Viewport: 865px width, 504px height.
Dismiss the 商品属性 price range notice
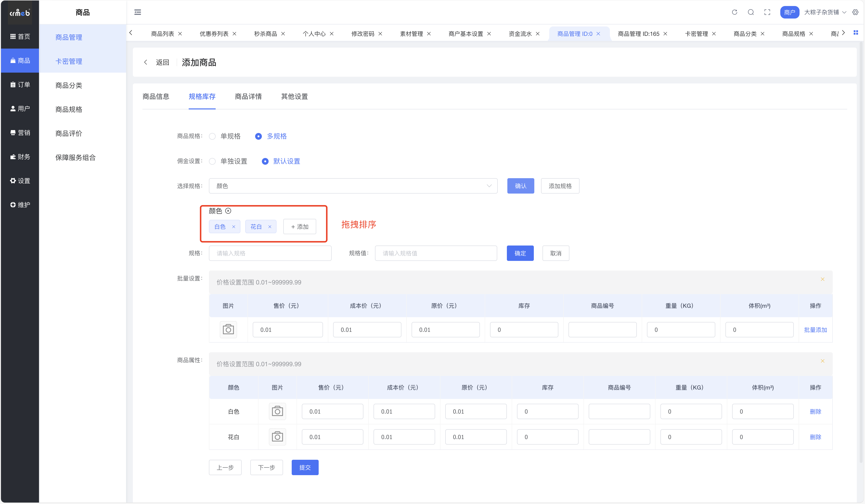(823, 361)
